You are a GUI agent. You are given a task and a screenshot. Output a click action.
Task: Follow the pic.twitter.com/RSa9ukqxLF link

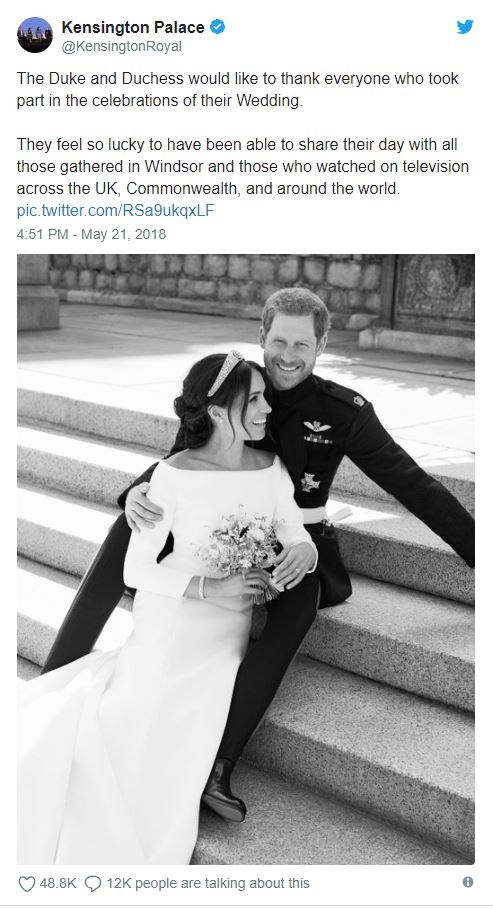[115, 210]
